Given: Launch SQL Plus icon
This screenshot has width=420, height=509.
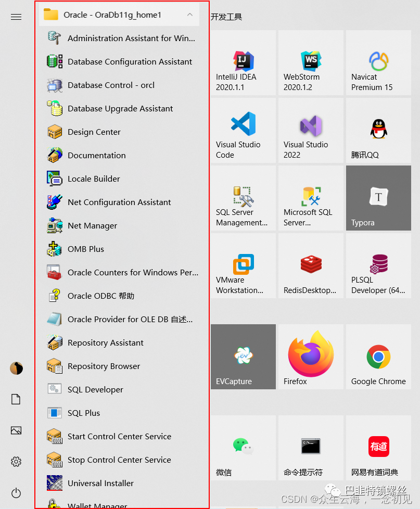Looking at the screenshot, I should pos(55,413).
